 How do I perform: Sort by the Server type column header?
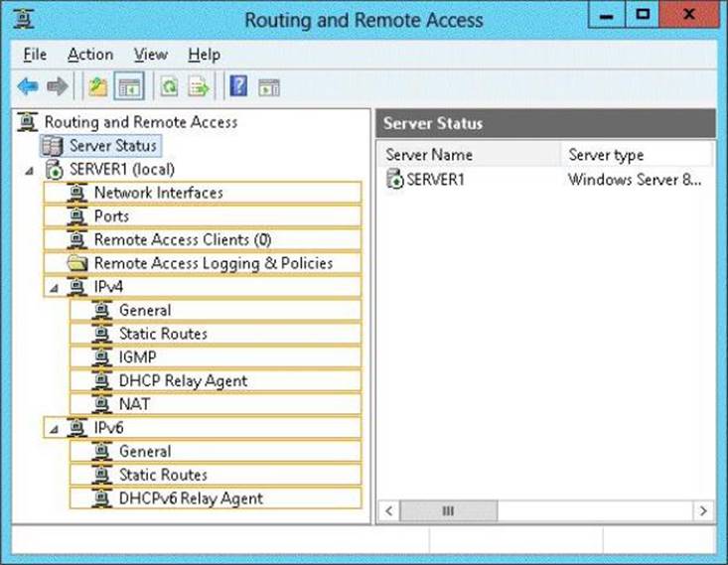point(636,155)
